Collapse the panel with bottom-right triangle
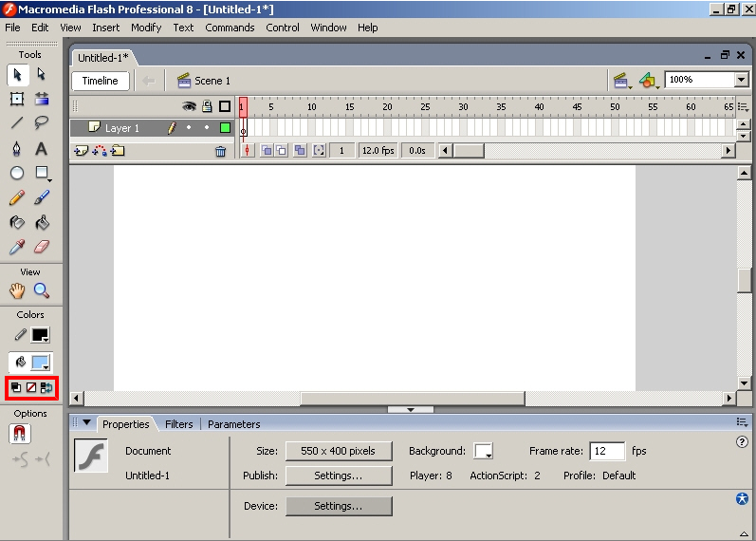 [x=744, y=533]
